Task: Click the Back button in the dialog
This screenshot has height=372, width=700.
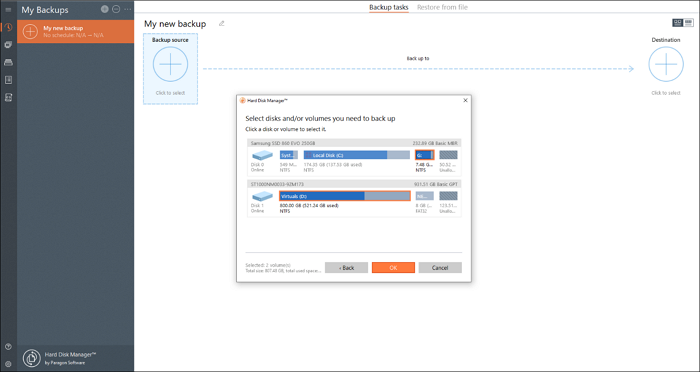Action: point(346,268)
